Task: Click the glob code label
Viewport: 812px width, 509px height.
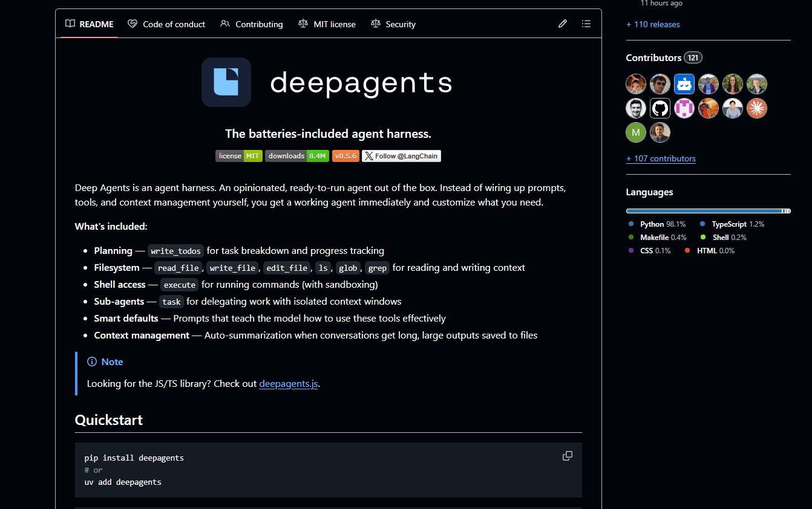Action: pos(348,268)
